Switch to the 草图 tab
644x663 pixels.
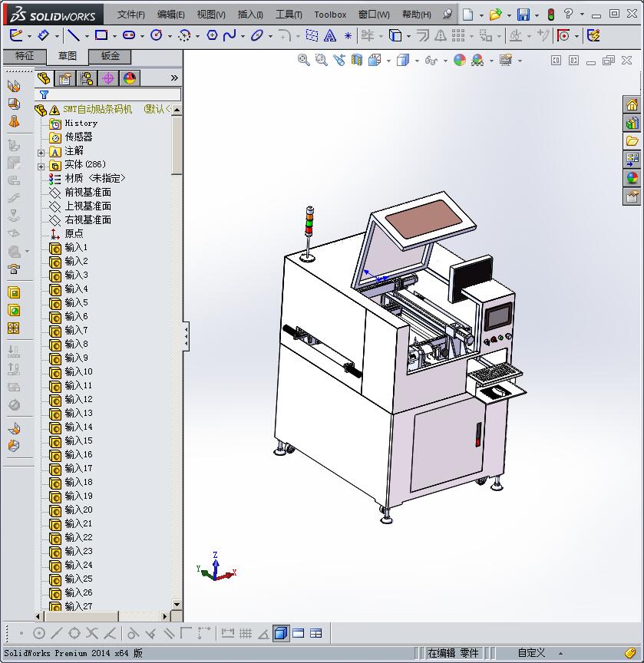coord(68,56)
